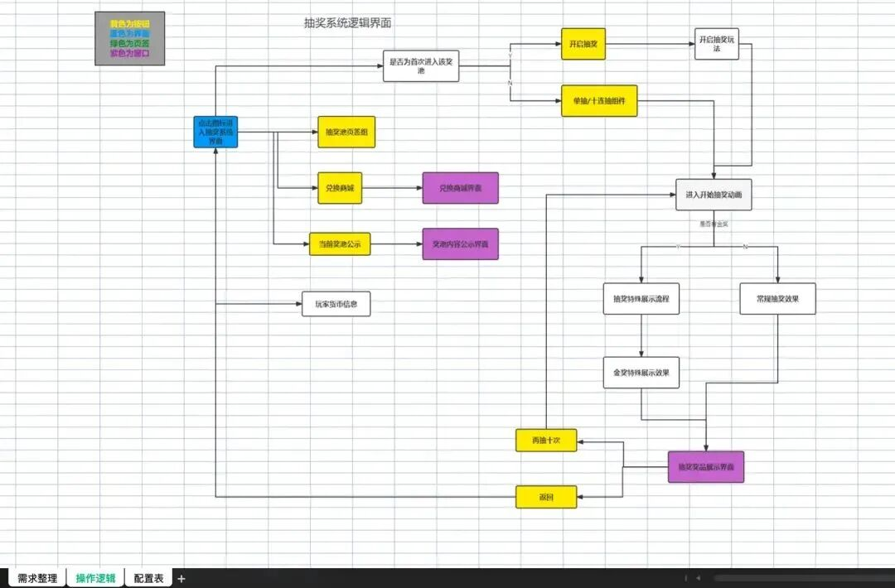Click the 抽奖系统逻辑界面 title text
The width and height of the screenshot is (895, 588).
click(x=347, y=23)
